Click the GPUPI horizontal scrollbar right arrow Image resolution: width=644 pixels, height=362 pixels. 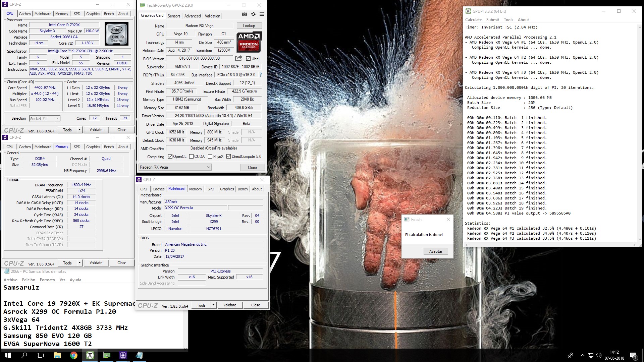click(635, 245)
